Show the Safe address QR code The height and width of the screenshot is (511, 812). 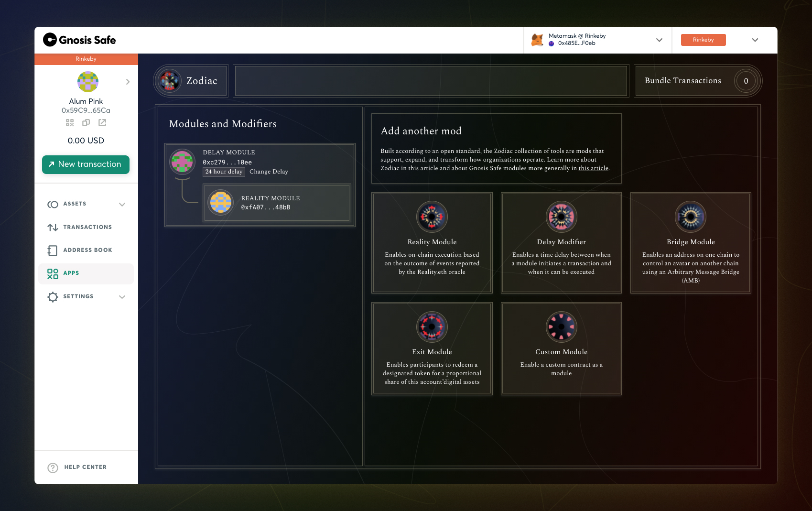click(x=69, y=122)
